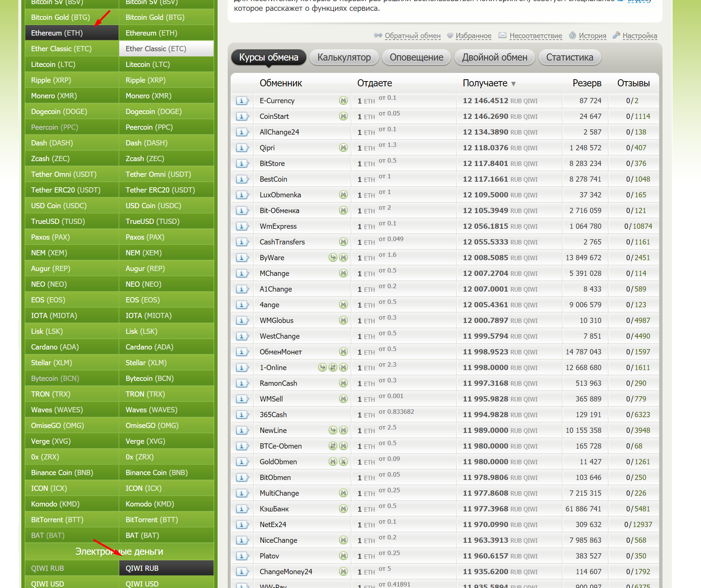Click reserve value 61 886 741
The width and height of the screenshot is (701, 588).
[x=583, y=509]
